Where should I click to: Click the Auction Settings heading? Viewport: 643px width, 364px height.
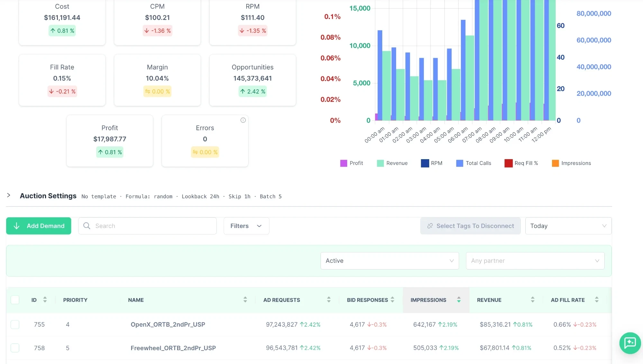[x=48, y=196]
